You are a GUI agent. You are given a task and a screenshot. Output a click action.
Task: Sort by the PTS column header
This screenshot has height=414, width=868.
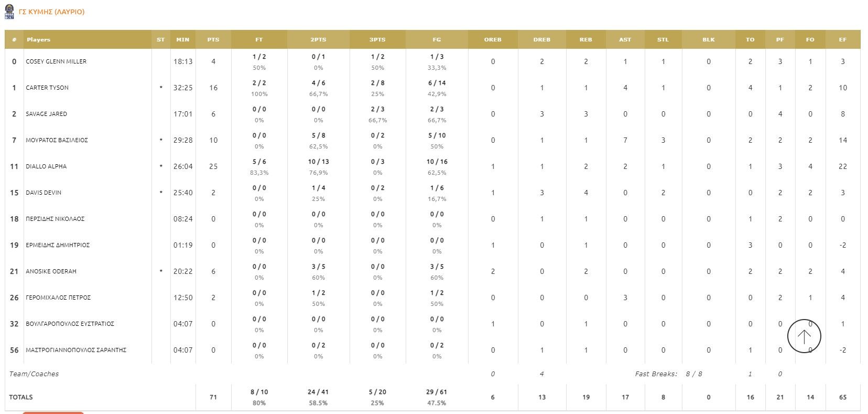click(213, 39)
